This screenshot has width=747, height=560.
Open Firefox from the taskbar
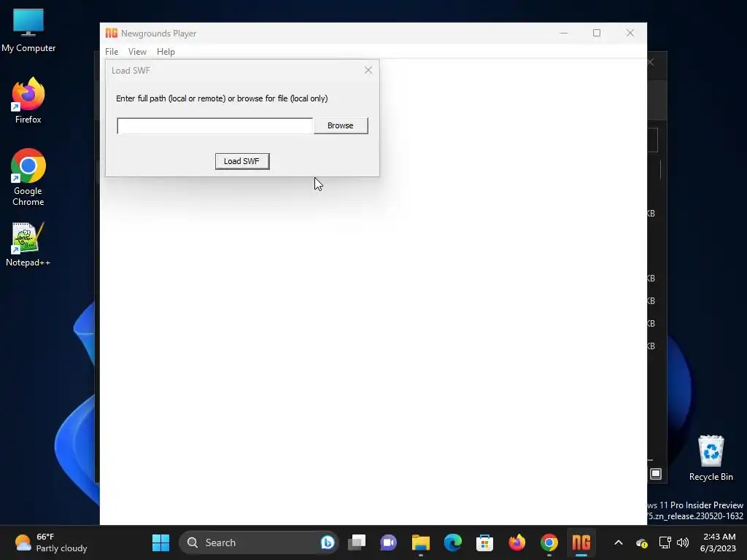coord(517,542)
